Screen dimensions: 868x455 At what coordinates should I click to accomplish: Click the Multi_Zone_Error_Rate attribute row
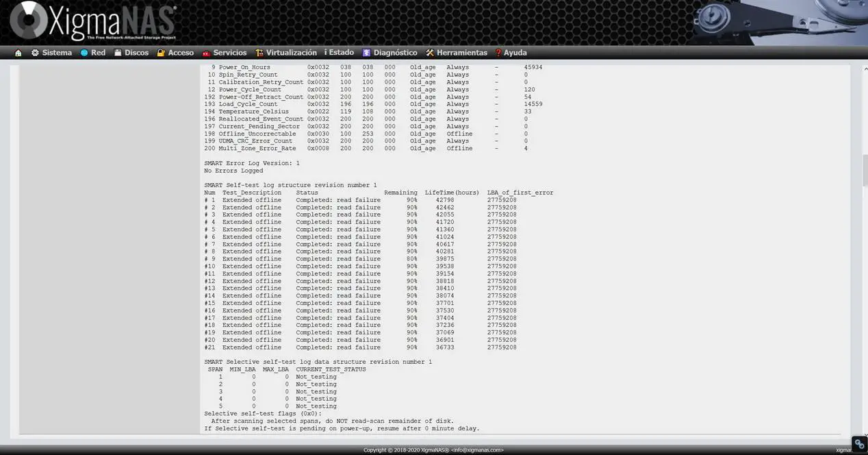pos(373,149)
